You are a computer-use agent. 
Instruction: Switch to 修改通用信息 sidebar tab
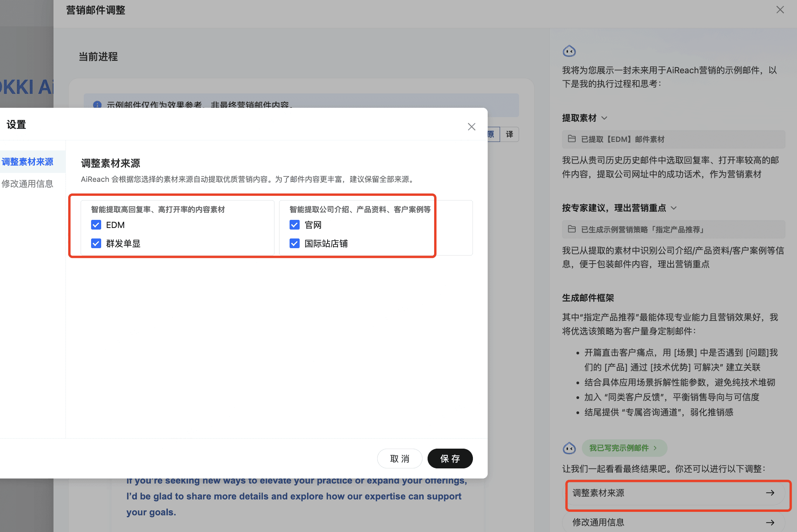[28, 184]
